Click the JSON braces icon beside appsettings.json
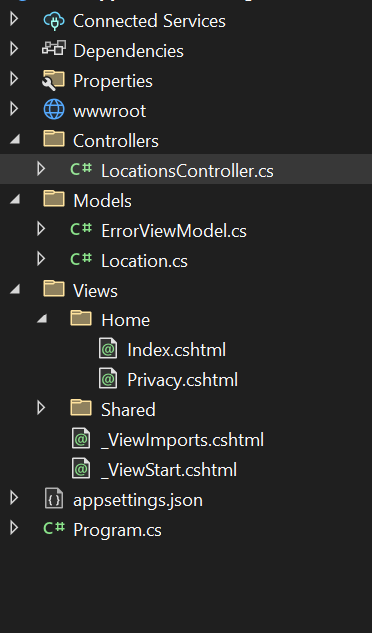372x633 pixels. [54, 499]
